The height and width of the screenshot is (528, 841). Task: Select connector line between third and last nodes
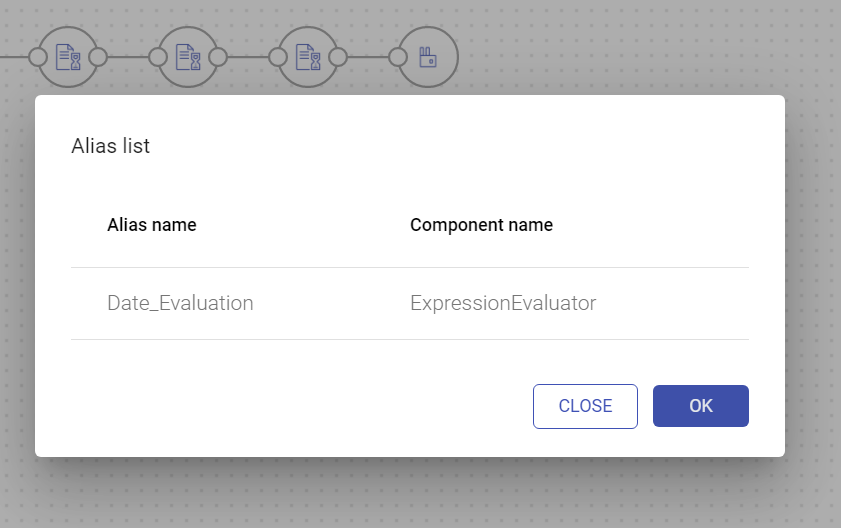[368, 57]
